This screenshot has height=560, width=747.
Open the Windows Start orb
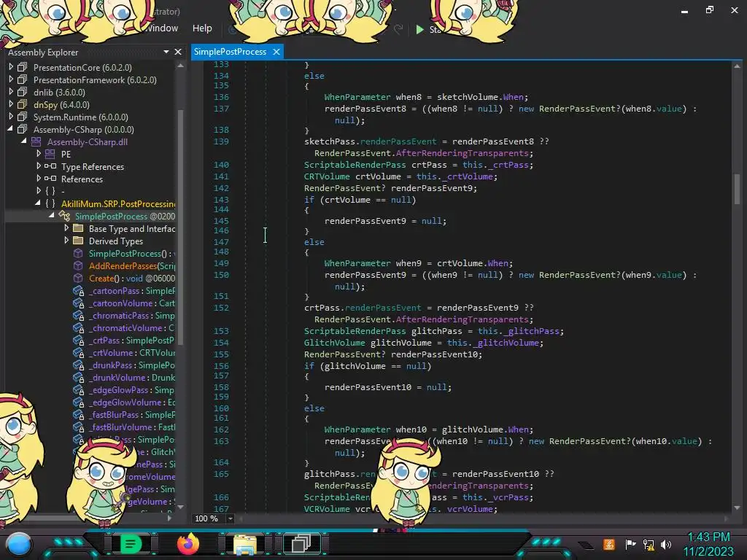pyautogui.click(x=19, y=545)
